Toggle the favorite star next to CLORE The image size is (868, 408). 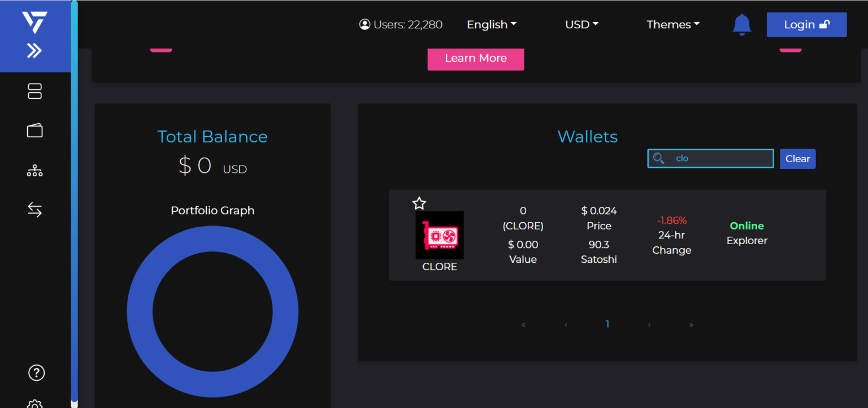point(419,203)
